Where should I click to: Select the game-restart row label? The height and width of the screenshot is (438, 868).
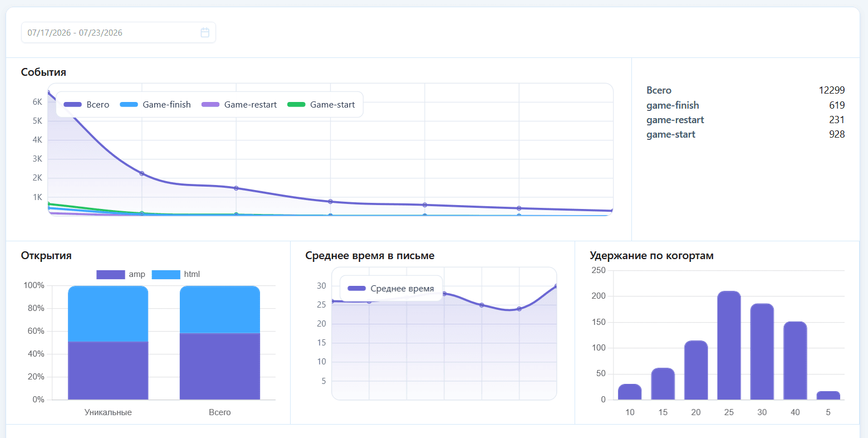tap(675, 120)
